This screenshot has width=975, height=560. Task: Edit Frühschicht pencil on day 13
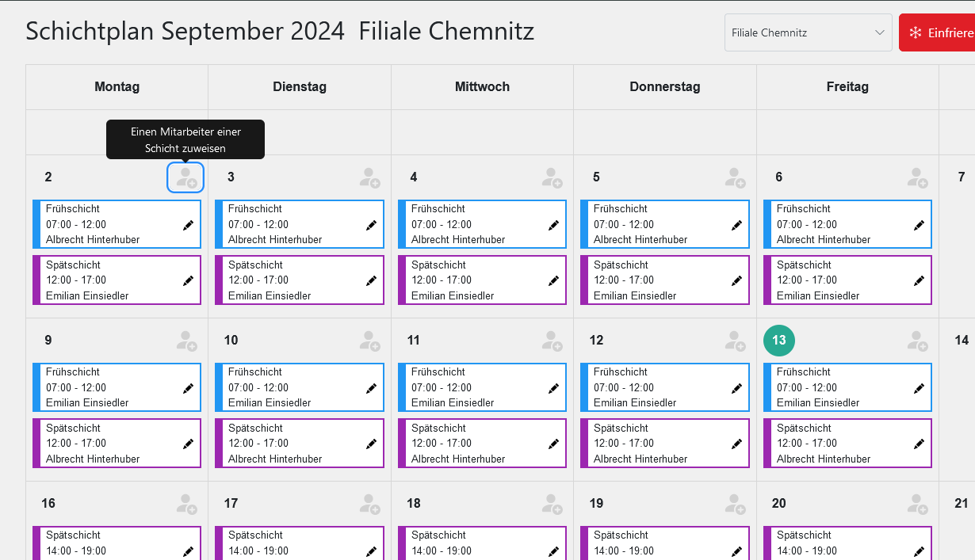(x=919, y=388)
